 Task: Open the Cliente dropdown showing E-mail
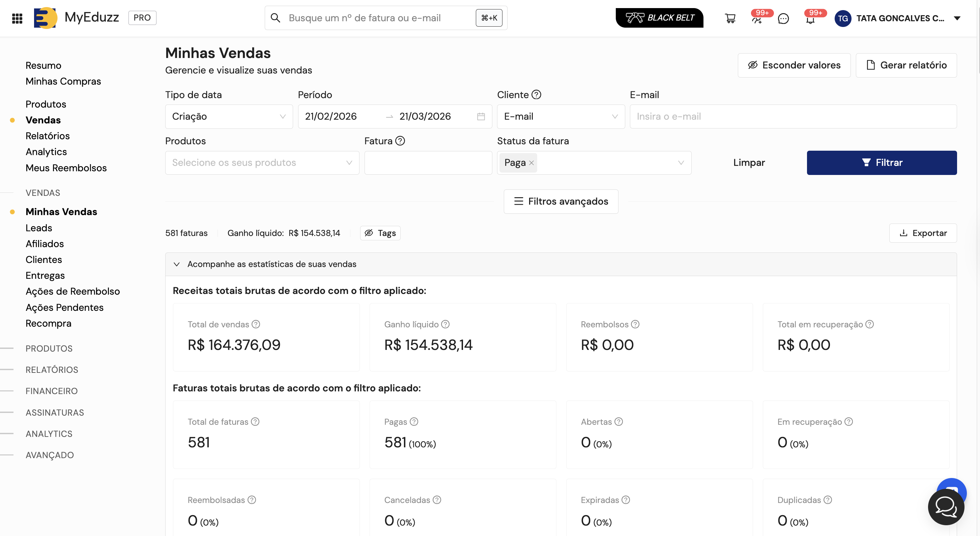point(560,116)
